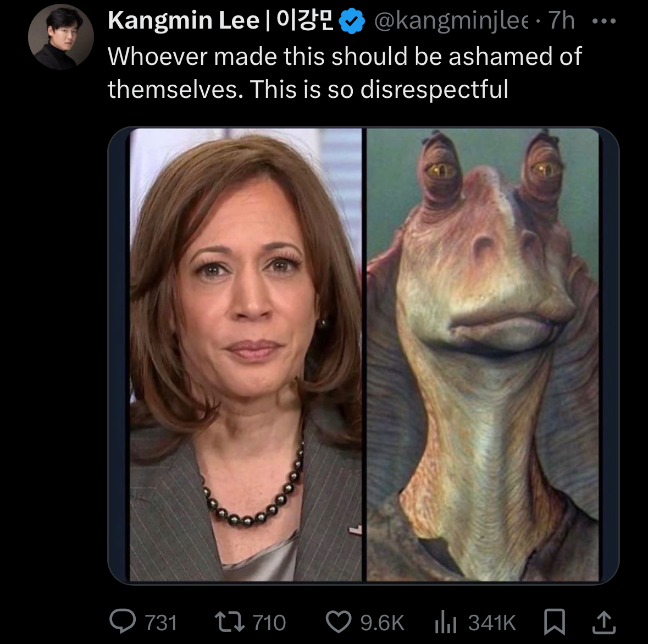Screen dimensions: 648x644
Task: Open the right image of the creature
Action: [x=482, y=355]
